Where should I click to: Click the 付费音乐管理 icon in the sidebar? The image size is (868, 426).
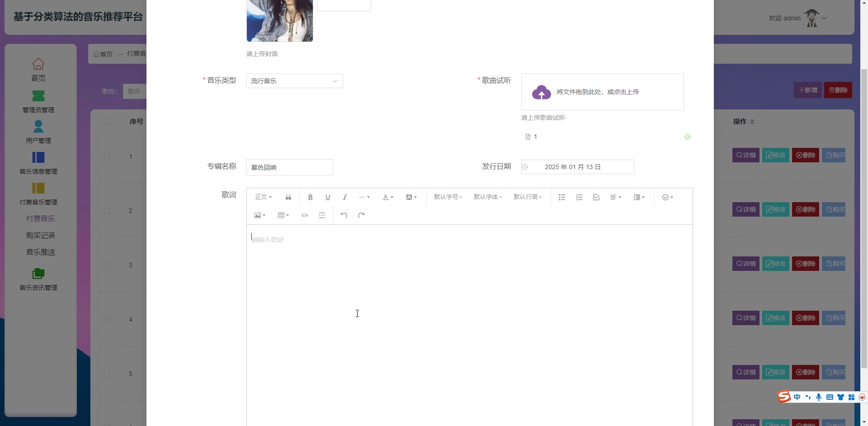(x=38, y=188)
